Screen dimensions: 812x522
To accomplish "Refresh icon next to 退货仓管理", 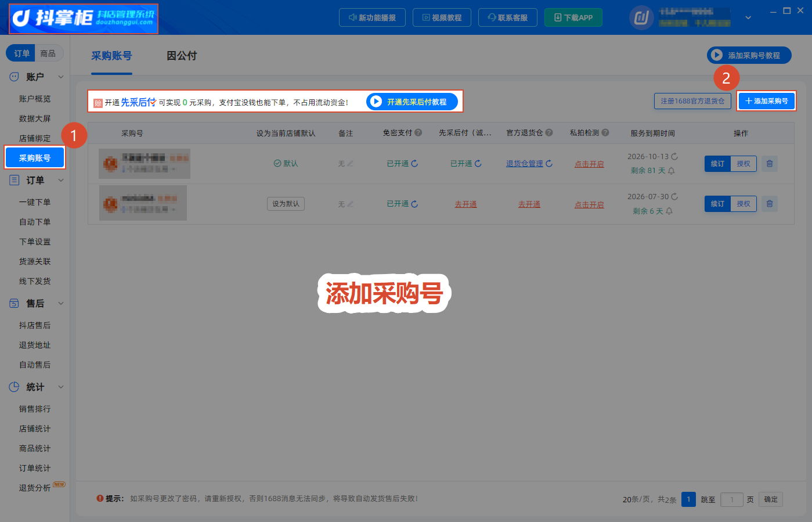I will (x=549, y=164).
